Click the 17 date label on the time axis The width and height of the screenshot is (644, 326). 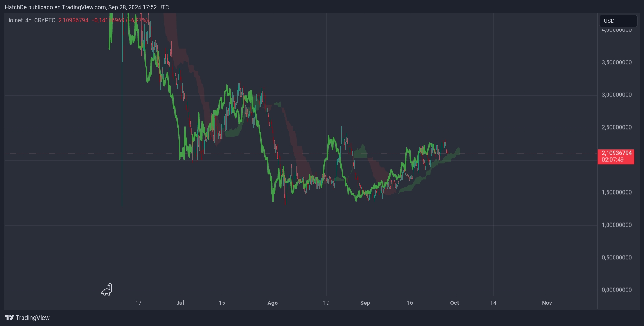point(138,303)
